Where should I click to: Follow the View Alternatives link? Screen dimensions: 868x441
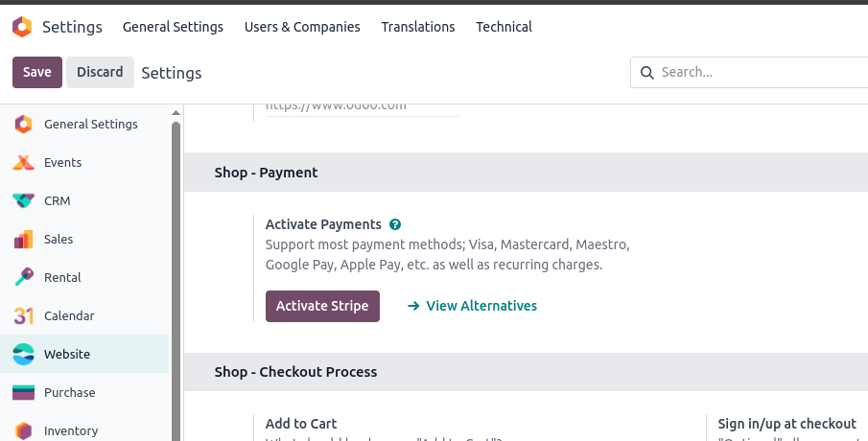pyautogui.click(x=472, y=306)
